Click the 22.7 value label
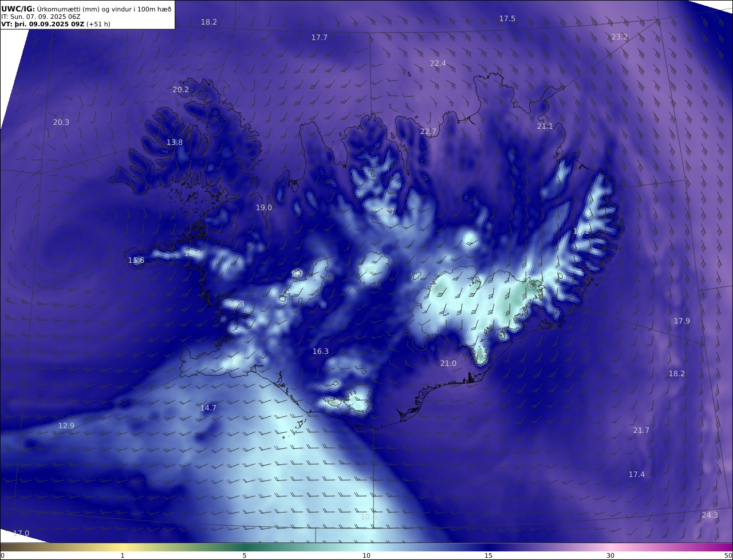 point(428,131)
